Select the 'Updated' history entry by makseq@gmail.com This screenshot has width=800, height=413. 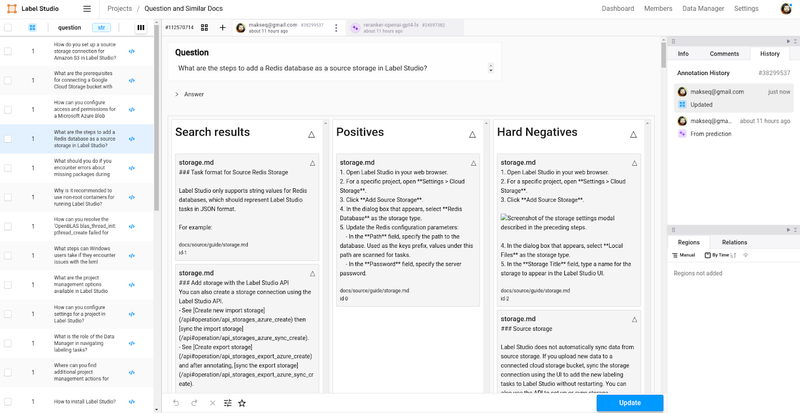734,98
